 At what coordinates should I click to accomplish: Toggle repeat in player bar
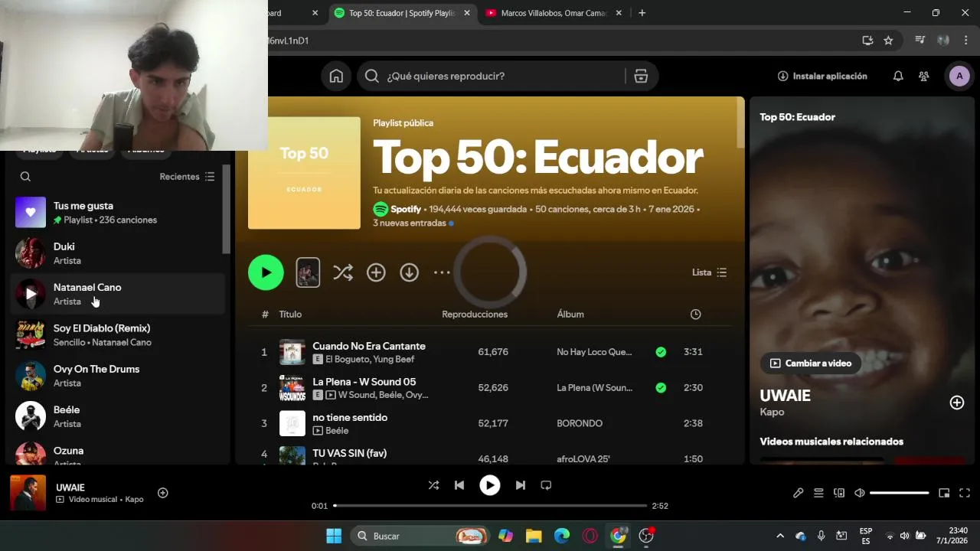tap(546, 485)
